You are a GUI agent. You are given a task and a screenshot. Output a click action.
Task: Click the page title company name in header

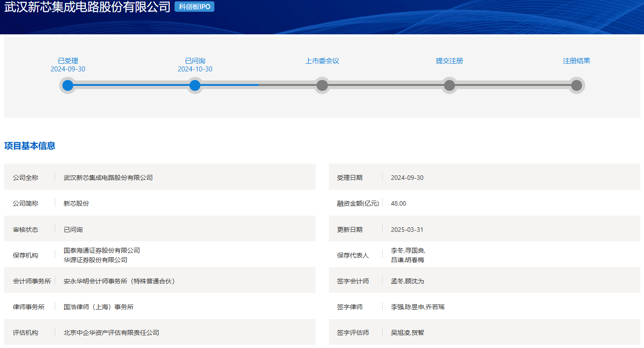click(87, 7)
